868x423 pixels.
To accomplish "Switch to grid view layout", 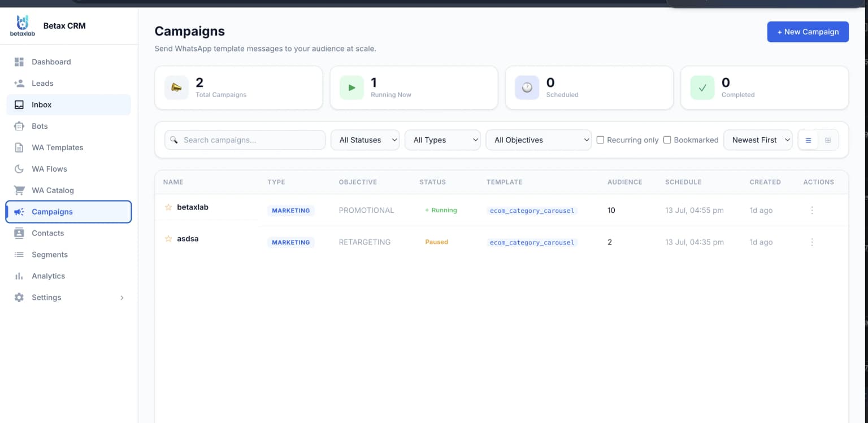I will click(828, 140).
